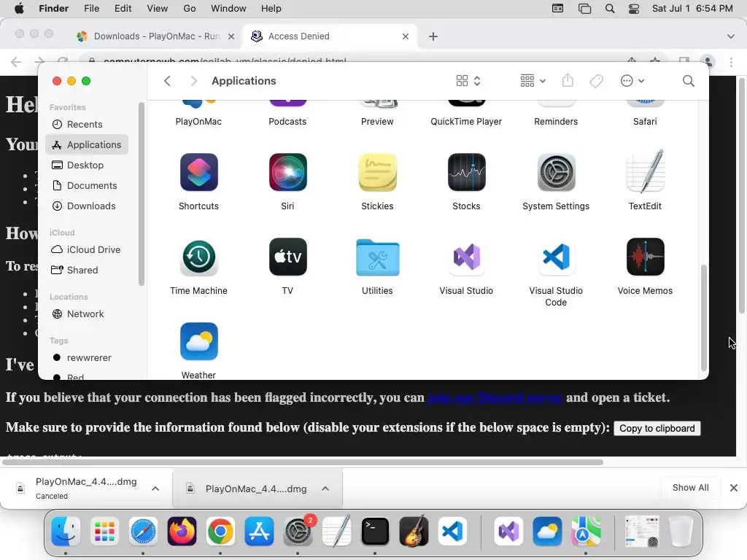Viewport: 747px width, 560px height.
Task: Open Spotlight search in menu bar
Action: [609, 9]
